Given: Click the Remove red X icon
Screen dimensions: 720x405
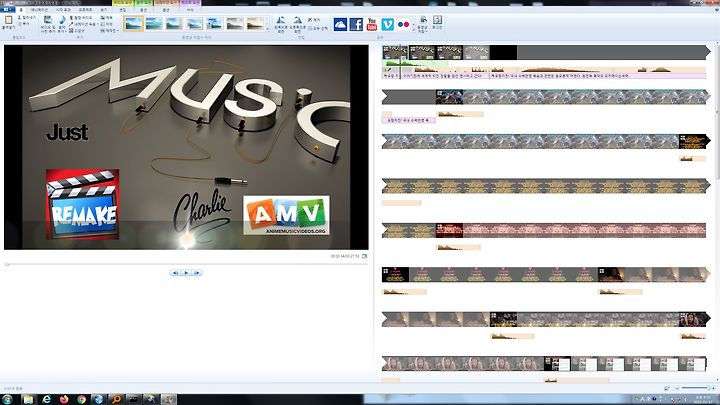Looking at the screenshot, I should (310, 20).
